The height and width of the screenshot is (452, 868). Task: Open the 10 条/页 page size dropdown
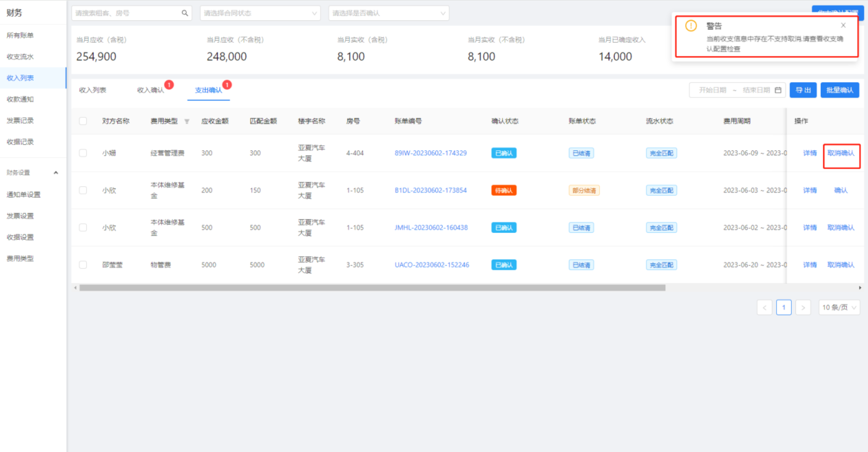[x=839, y=307]
